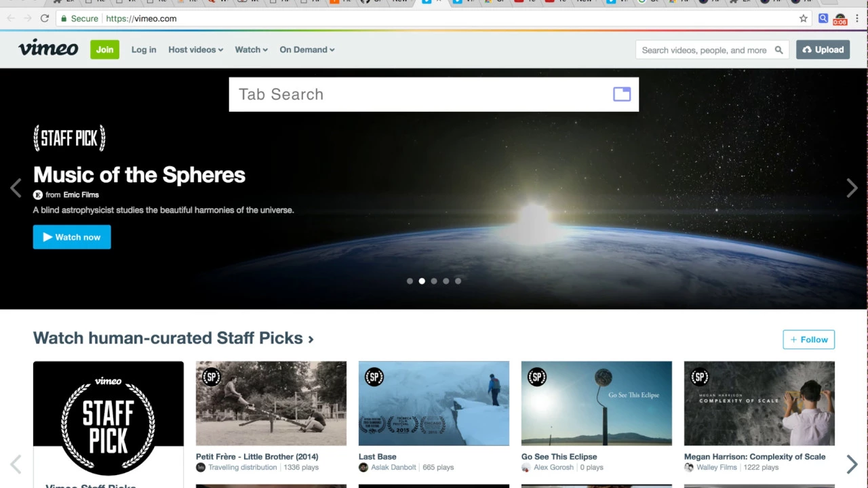
Task: Click the green Join button
Action: (104, 49)
